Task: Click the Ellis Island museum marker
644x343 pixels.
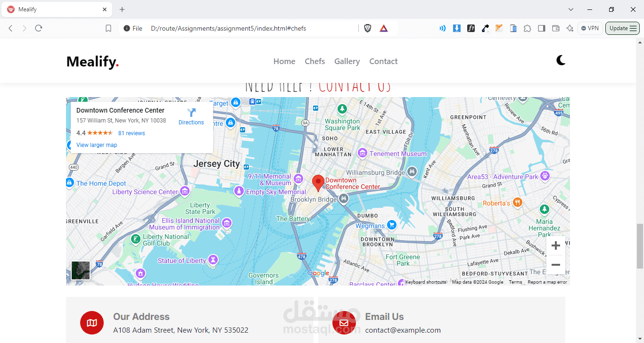Action: coord(227,223)
